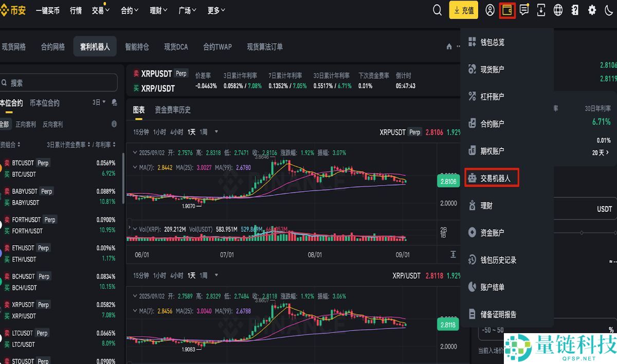Expand the 更多 menu in top navigation
617x364 pixels.
point(216,10)
